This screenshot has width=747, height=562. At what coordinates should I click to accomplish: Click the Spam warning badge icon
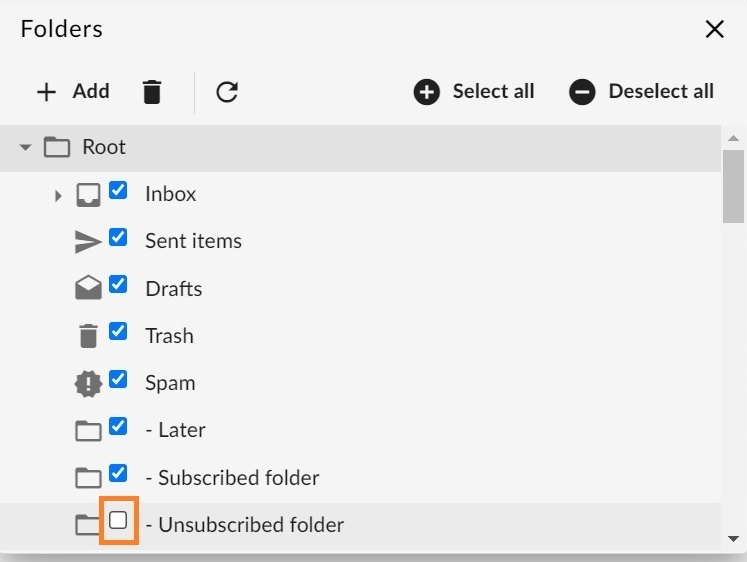click(88, 383)
